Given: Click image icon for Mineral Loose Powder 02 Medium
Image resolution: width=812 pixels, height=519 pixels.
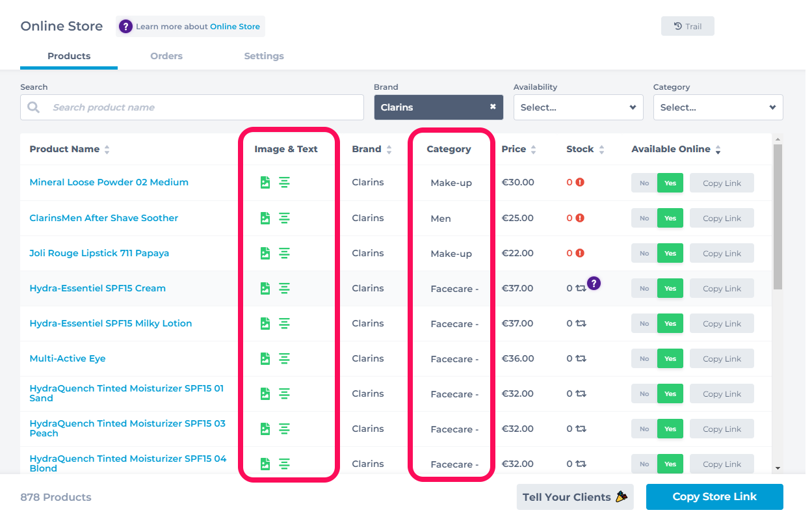Looking at the screenshot, I should point(265,182).
